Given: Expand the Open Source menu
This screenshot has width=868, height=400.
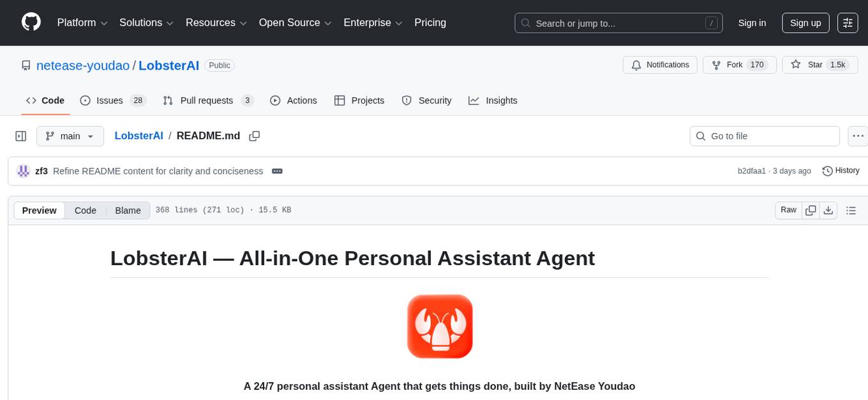Looking at the screenshot, I should coord(295,23).
